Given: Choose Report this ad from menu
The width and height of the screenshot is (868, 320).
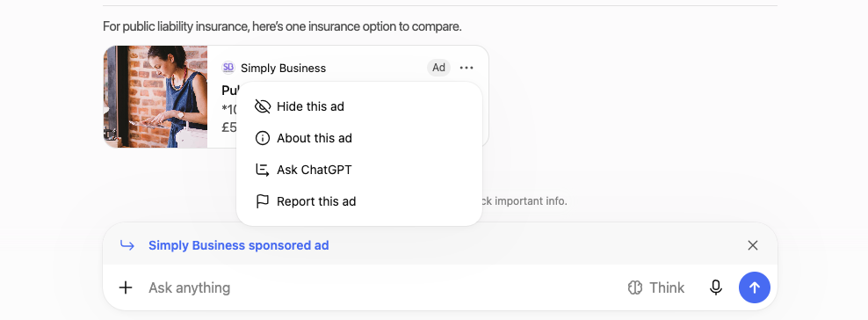Looking at the screenshot, I should click(359, 201).
